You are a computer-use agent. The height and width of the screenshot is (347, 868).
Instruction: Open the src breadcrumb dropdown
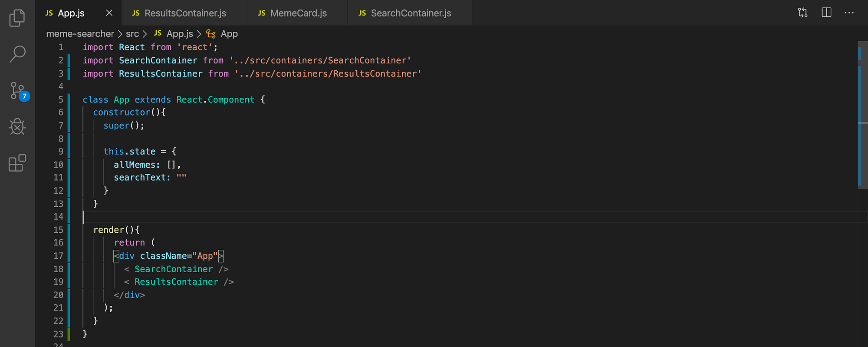pos(132,33)
